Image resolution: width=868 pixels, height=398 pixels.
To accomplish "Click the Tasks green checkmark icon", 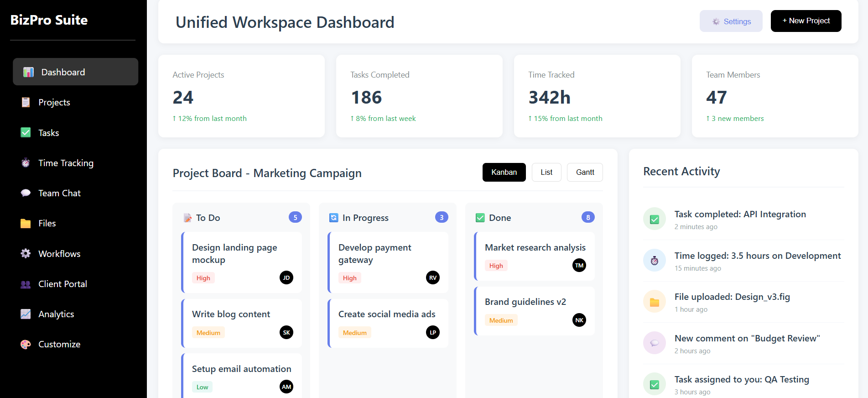I will pyautogui.click(x=26, y=132).
